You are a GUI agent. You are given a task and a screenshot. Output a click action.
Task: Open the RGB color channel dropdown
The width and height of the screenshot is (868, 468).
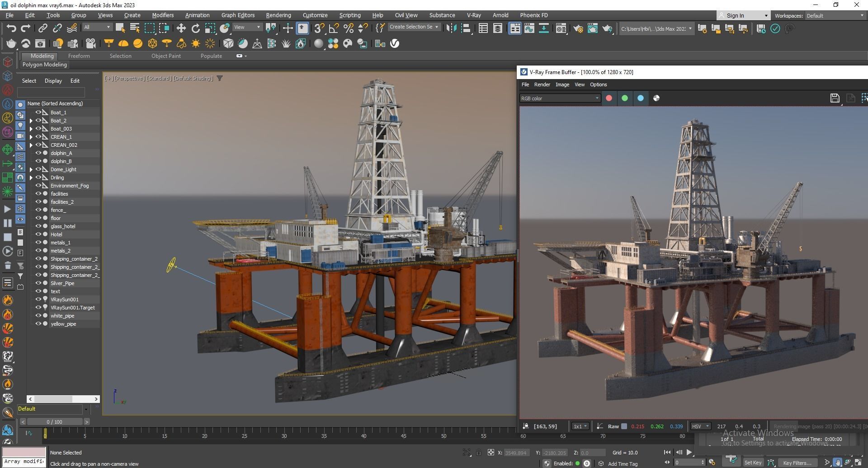[x=560, y=98]
